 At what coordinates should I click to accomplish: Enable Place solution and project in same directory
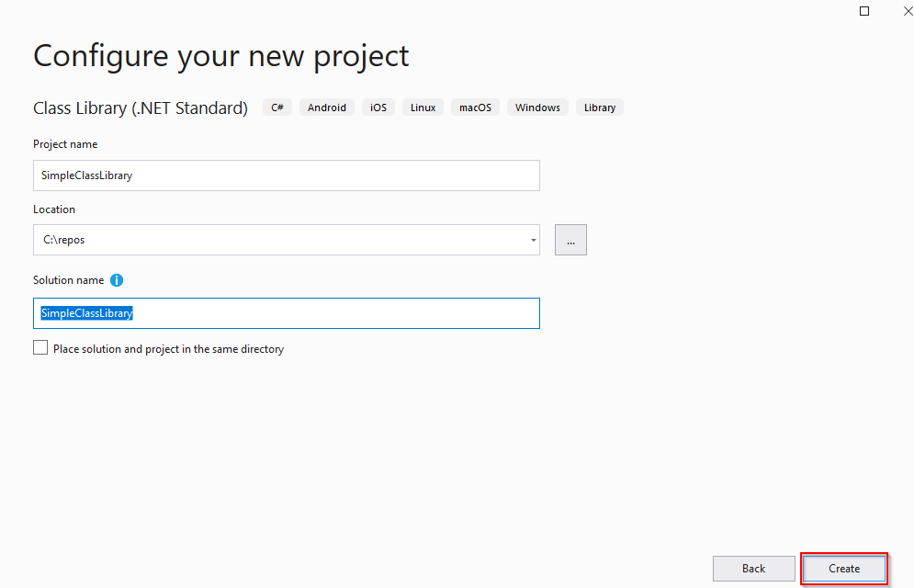pyautogui.click(x=39, y=347)
